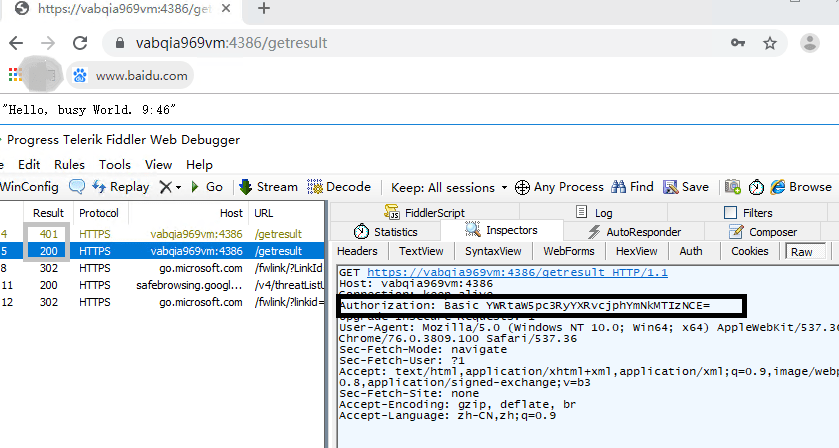Screen dimensions: 839x448
Task: Toggle Stream mode
Action: 269,187
